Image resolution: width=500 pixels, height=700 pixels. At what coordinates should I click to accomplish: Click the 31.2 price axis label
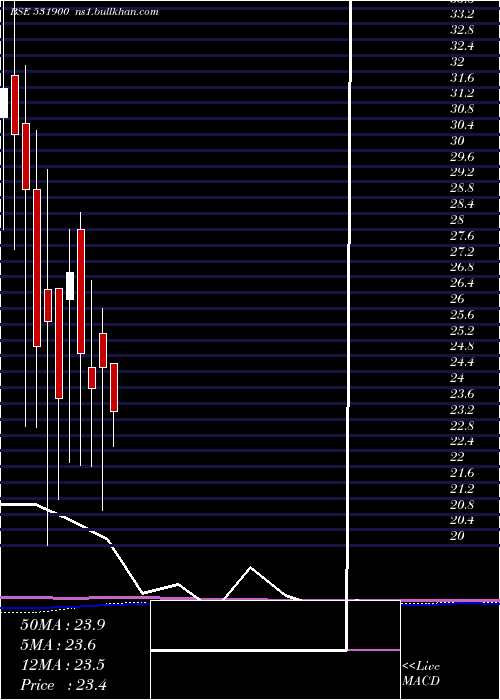(462, 93)
